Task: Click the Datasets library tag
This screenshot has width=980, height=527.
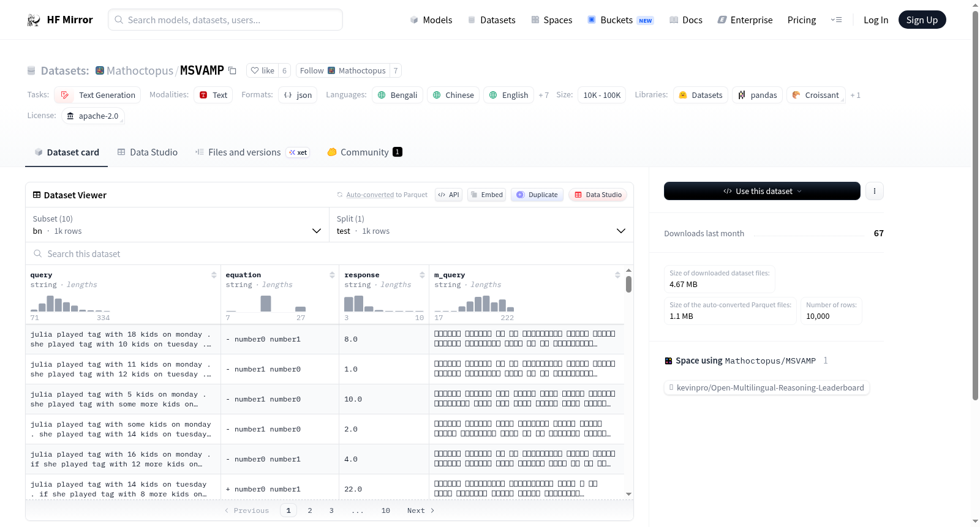Action: [701, 95]
